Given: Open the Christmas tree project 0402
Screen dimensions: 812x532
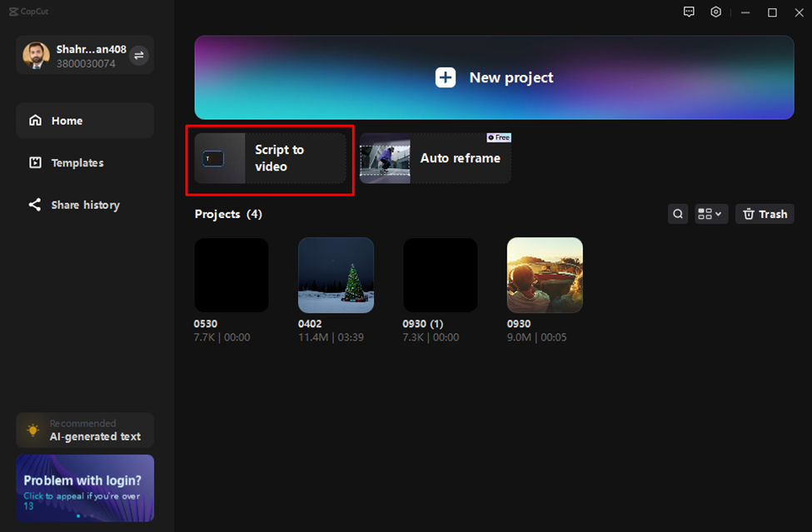Looking at the screenshot, I should [x=336, y=276].
